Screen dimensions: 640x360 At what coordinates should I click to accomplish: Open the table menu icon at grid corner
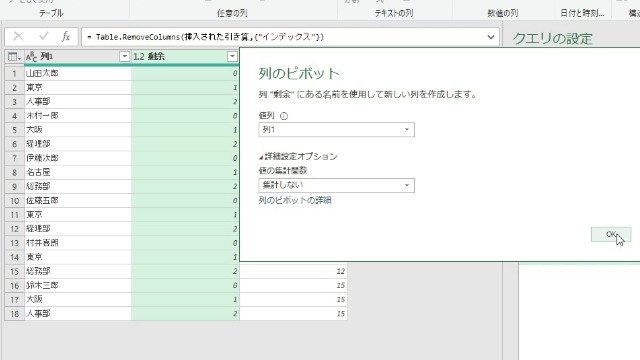[x=14, y=57]
